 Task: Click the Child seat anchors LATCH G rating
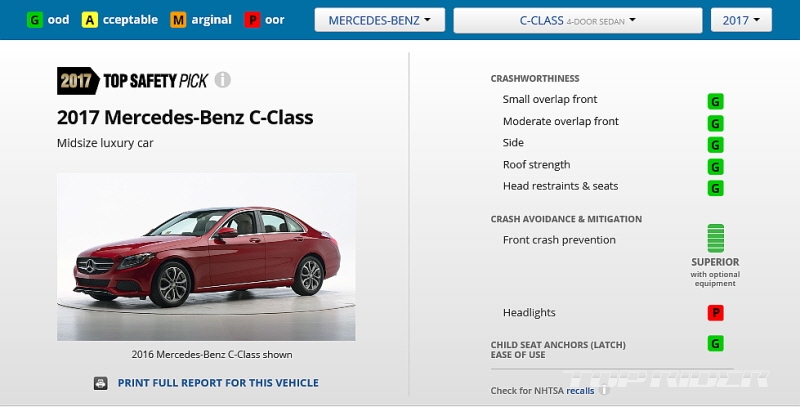[715, 343]
